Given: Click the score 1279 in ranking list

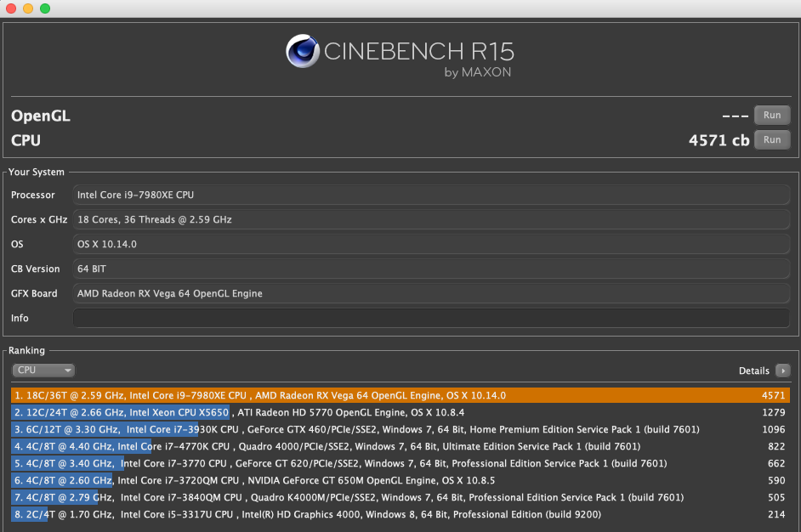Looking at the screenshot, I should [x=774, y=412].
